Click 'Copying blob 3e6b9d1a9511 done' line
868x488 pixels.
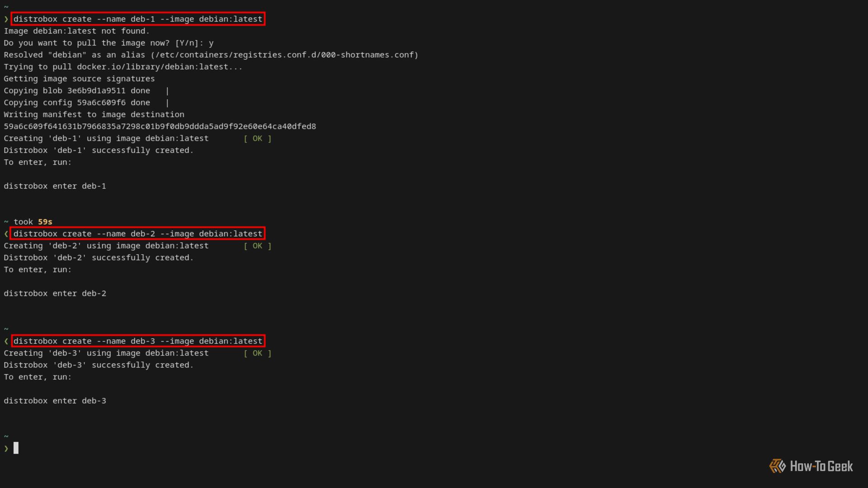tap(86, 91)
